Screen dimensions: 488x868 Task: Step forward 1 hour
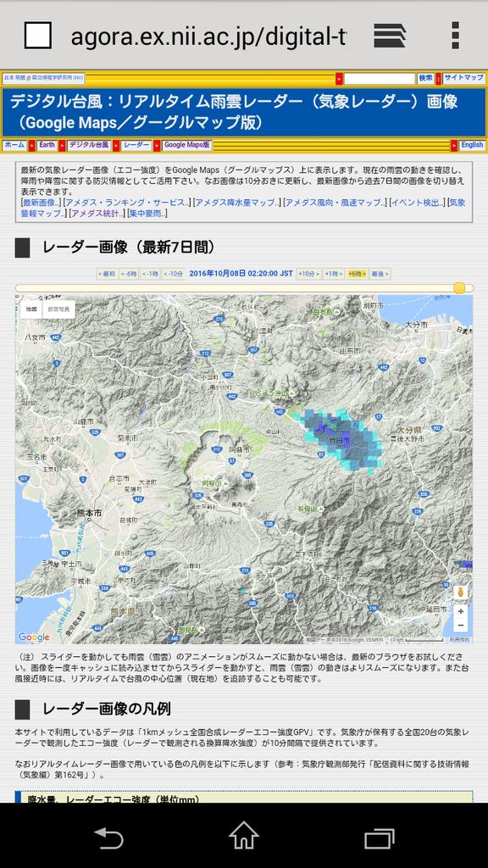pyautogui.click(x=334, y=274)
